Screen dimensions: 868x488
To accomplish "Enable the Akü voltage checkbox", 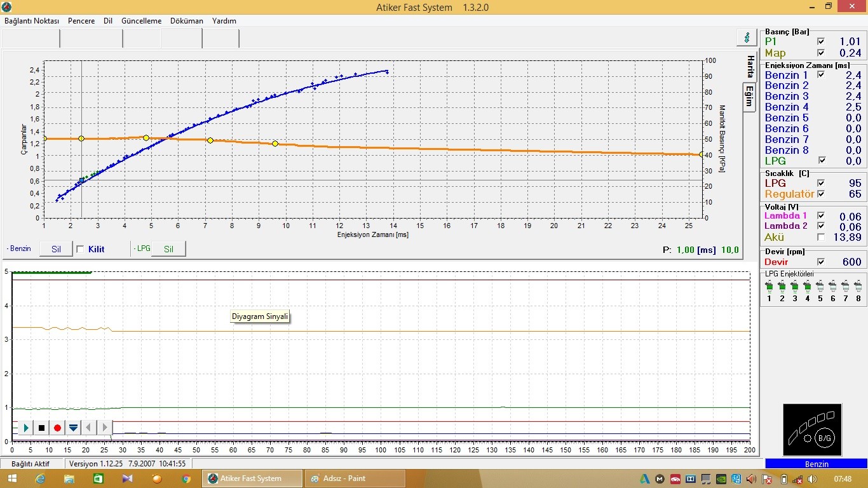I will point(821,237).
